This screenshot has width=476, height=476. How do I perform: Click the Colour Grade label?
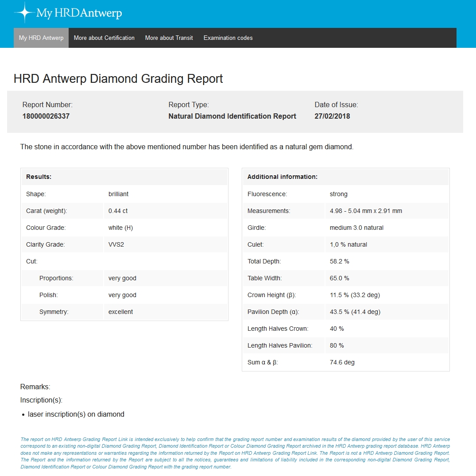coord(46,228)
